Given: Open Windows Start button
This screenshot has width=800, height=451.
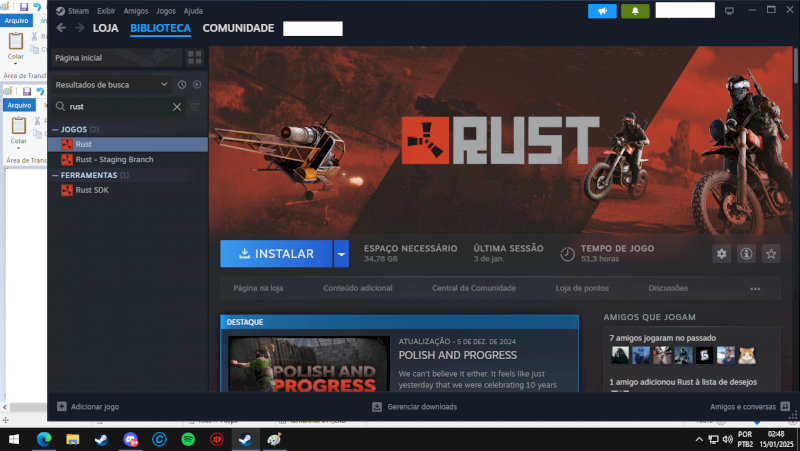Looking at the screenshot, I should pyautogui.click(x=14, y=439).
